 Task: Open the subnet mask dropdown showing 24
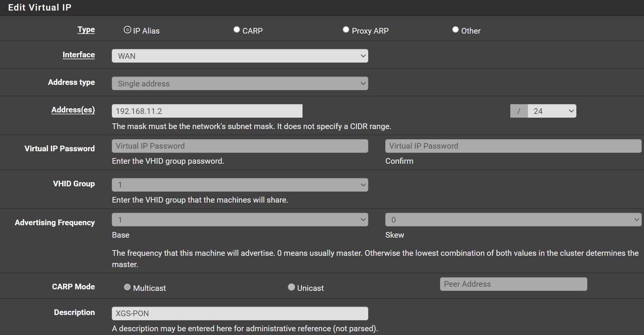click(x=552, y=111)
